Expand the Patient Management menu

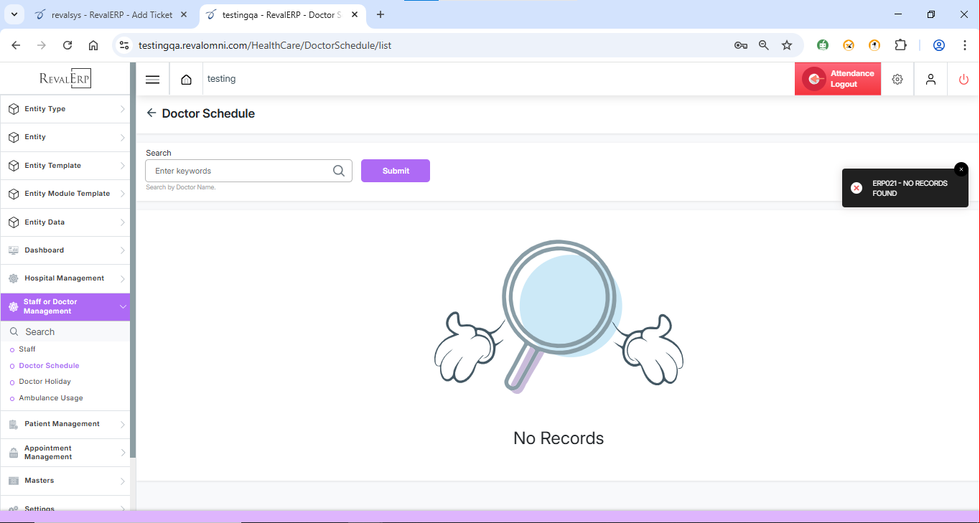click(65, 424)
